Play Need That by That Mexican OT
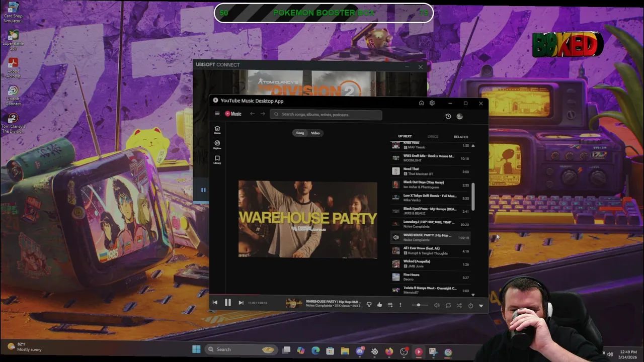The height and width of the screenshot is (362, 644). (430, 171)
